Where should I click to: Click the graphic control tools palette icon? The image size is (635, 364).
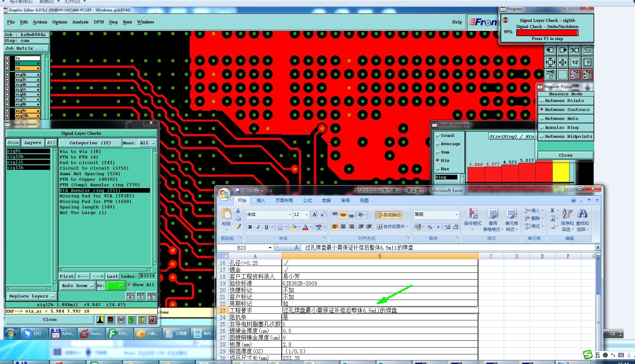point(550,75)
